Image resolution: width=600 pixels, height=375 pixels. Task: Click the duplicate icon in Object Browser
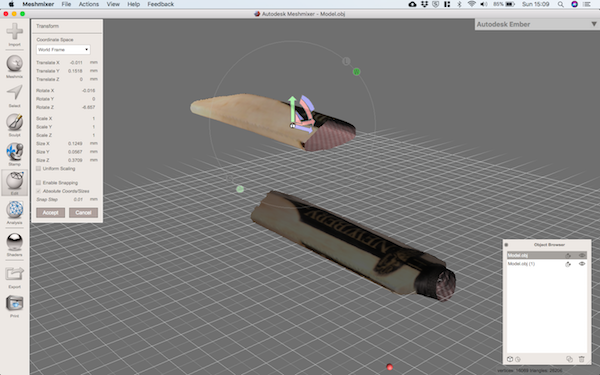(x=569, y=359)
